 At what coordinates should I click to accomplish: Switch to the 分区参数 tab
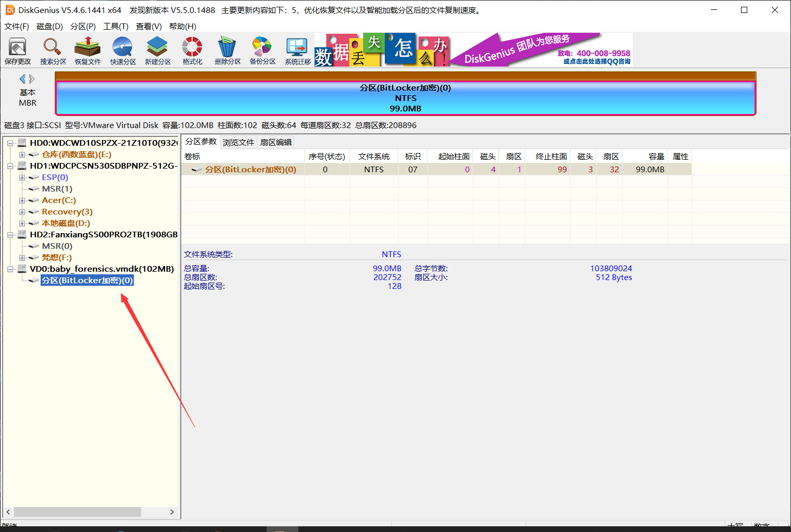(x=201, y=142)
